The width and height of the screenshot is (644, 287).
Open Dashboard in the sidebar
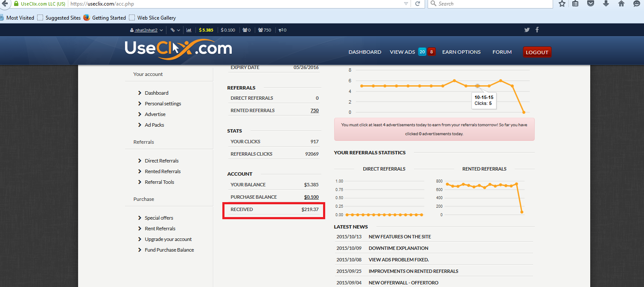156,93
